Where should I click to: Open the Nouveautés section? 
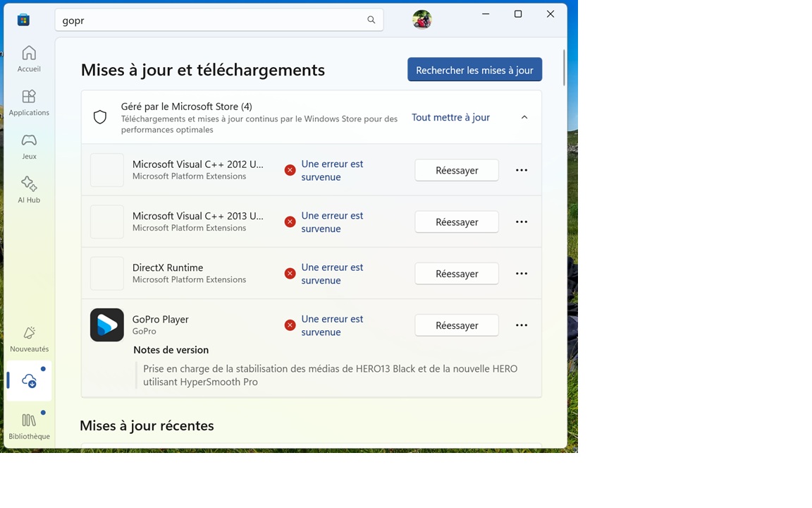click(x=29, y=339)
